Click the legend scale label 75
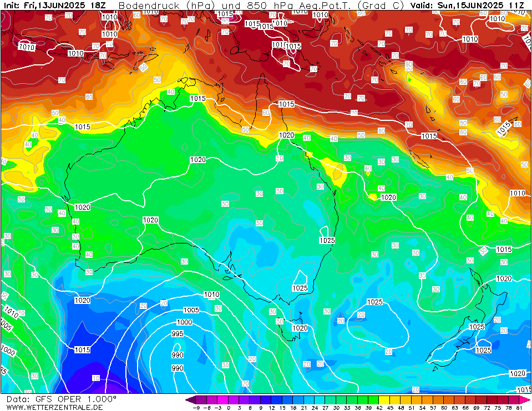 (x=498, y=408)
